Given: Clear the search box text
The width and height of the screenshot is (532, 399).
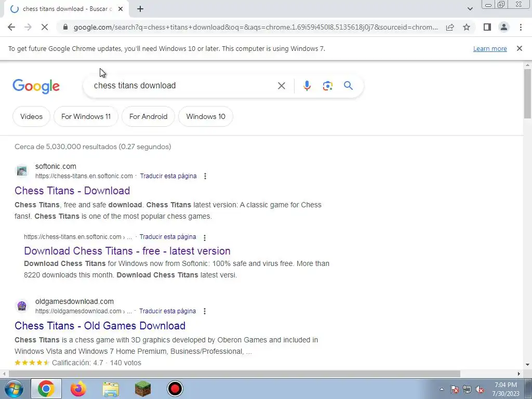Looking at the screenshot, I should pyautogui.click(x=281, y=86).
